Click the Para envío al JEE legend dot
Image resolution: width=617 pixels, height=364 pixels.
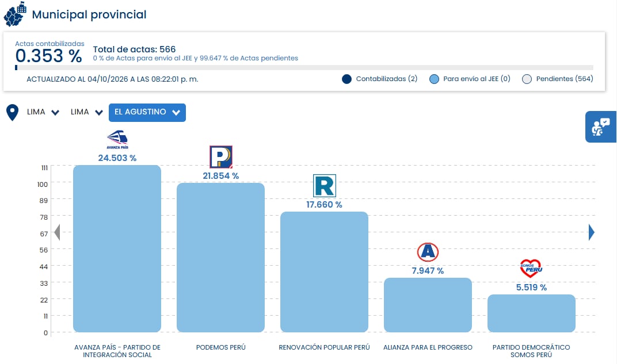tap(434, 79)
